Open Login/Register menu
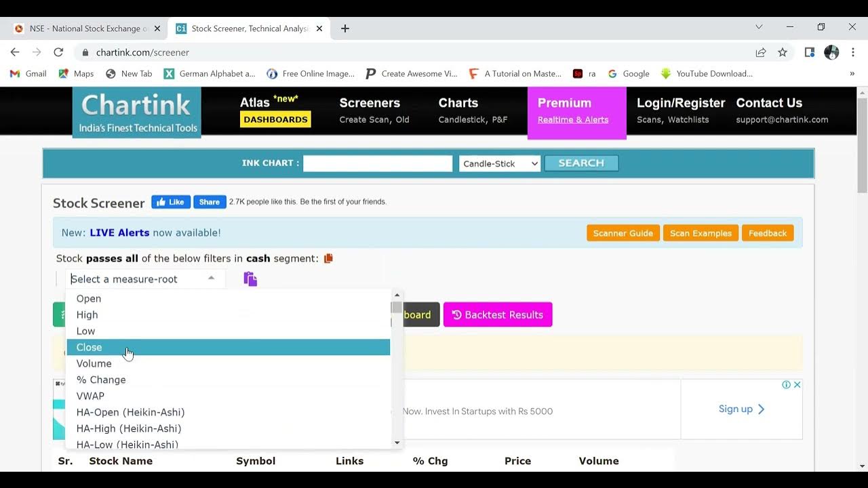The height and width of the screenshot is (488, 868). point(681,111)
